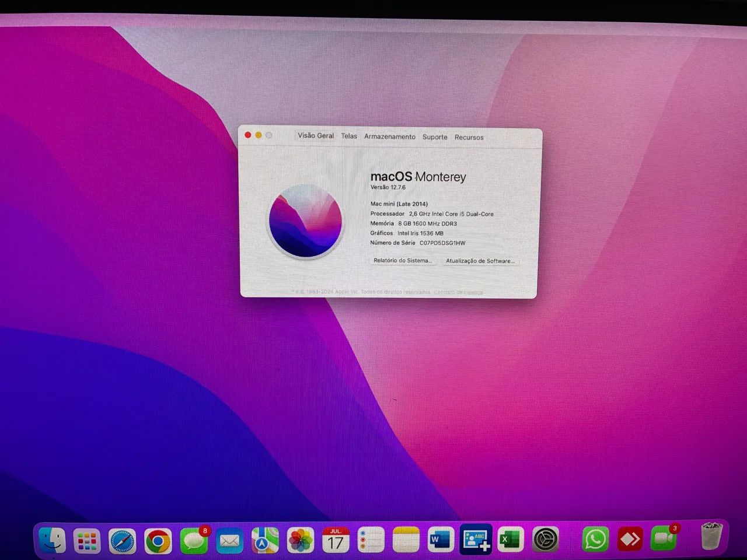Launch Microsoft Excel from the dock
This screenshot has width=747, height=560.
coord(510,539)
